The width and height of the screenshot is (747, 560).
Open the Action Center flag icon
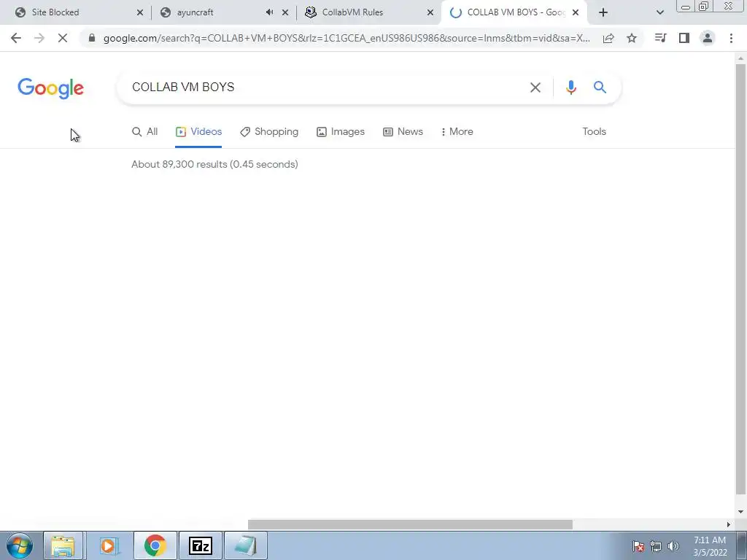(638, 546)
